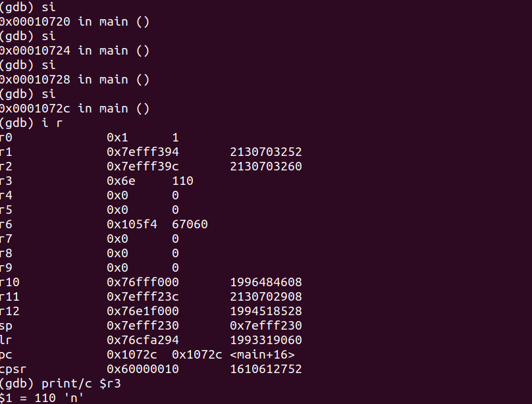
Task: Click the r11 decimal 2130702908
Action: (x=266, y=297)
